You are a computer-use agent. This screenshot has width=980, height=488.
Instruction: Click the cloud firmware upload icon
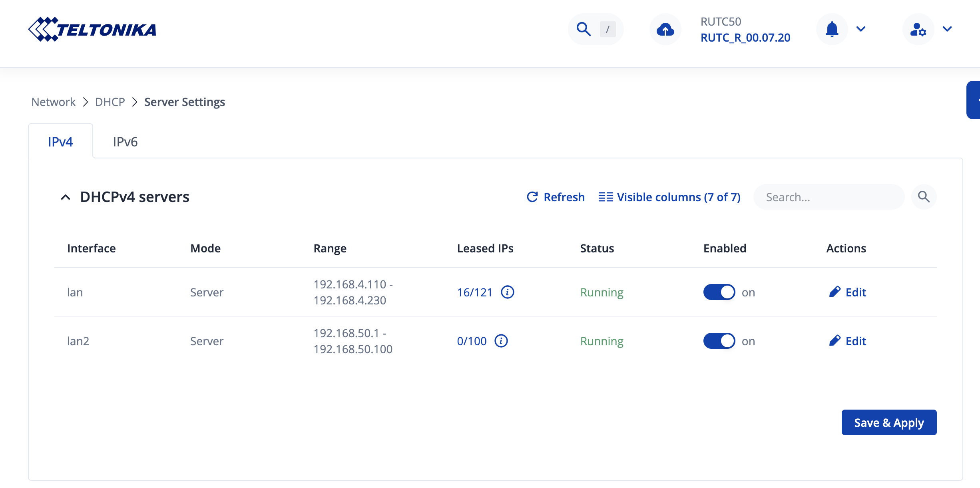click(x=665, y=29)
